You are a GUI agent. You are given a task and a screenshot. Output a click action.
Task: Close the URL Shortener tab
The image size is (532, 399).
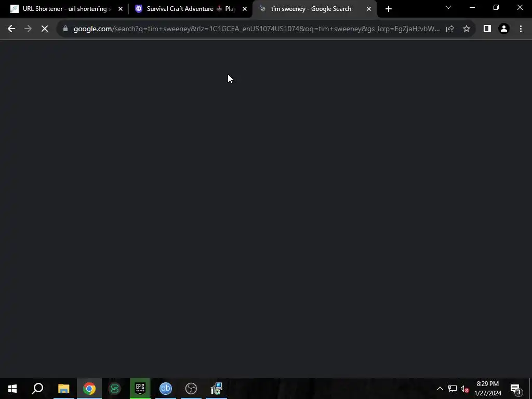tap(121, 9)
